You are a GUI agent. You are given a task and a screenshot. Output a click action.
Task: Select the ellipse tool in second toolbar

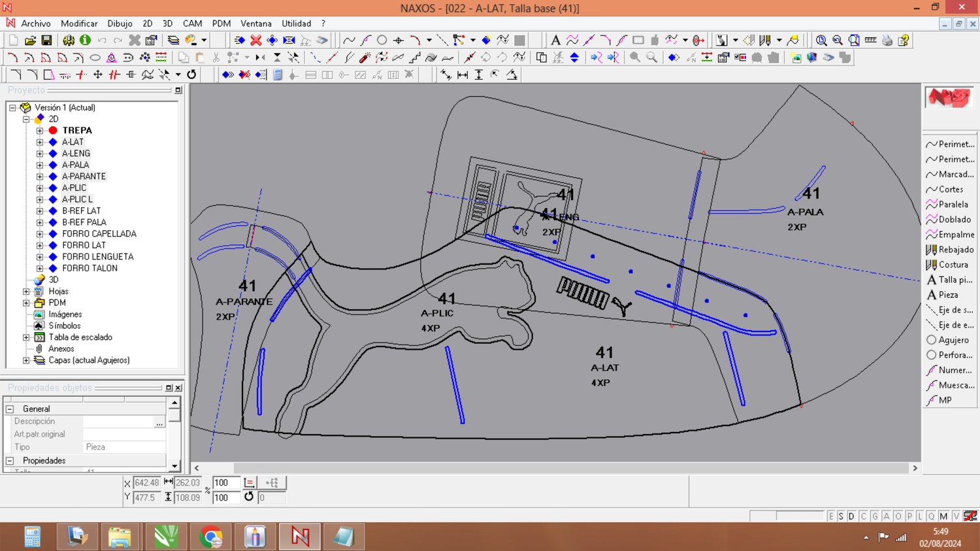(95, 58)
